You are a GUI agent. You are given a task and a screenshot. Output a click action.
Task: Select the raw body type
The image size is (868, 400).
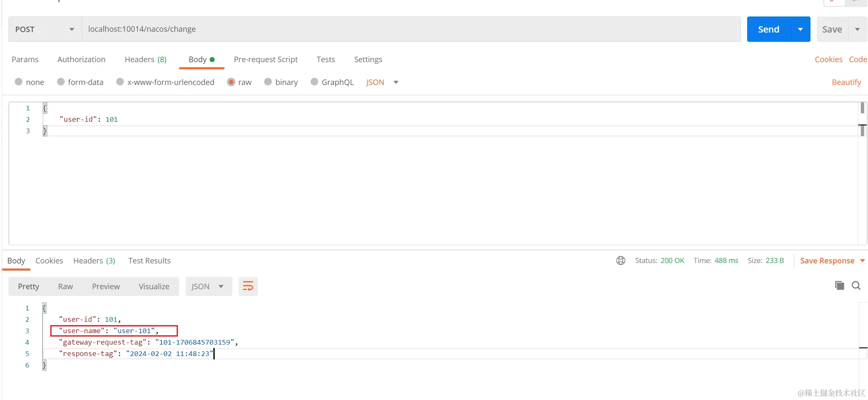[239, 82]
